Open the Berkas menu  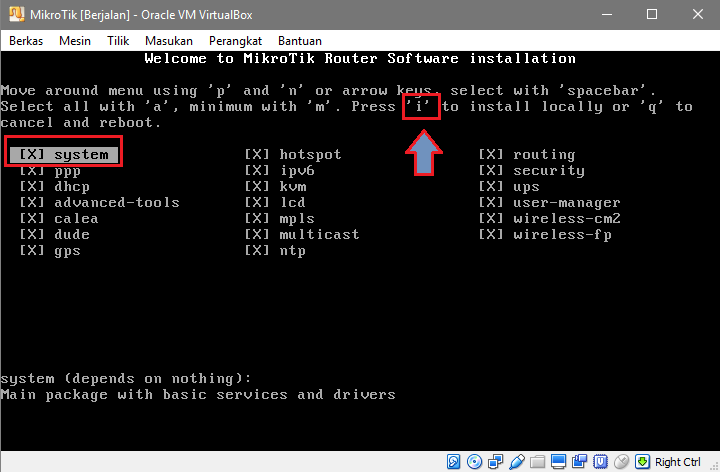pos(26,41)
